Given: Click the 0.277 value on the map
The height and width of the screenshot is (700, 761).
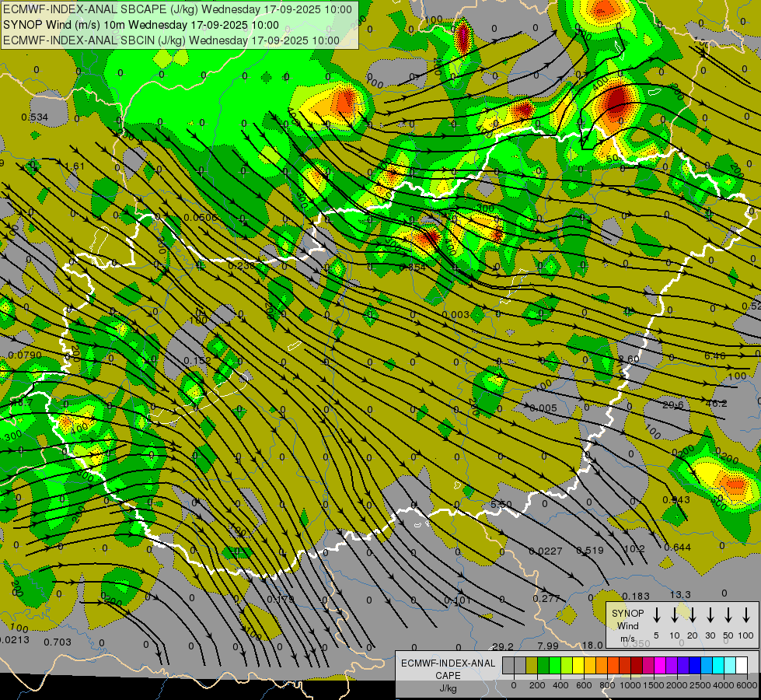Looking at the screenshot, I should click(546, 598).
